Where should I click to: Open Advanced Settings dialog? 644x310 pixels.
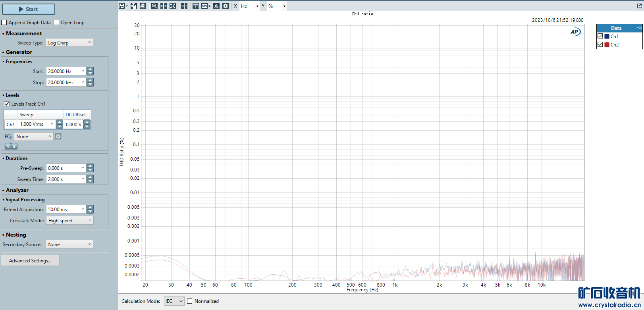[30, 261]
